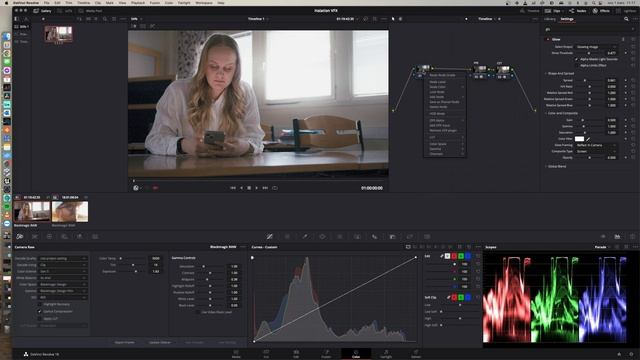Viewport: 640px width, 360px height.
Task: Switch to the Settings tab
Action: (567, 19)
